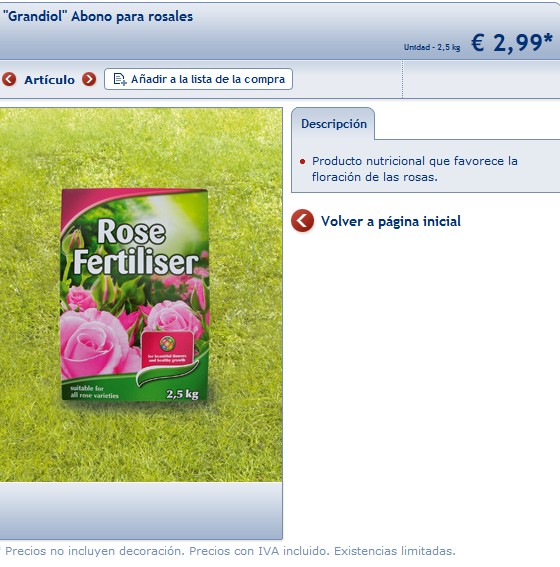Click the suitable for all rose varieties text

tap(94, 392)
